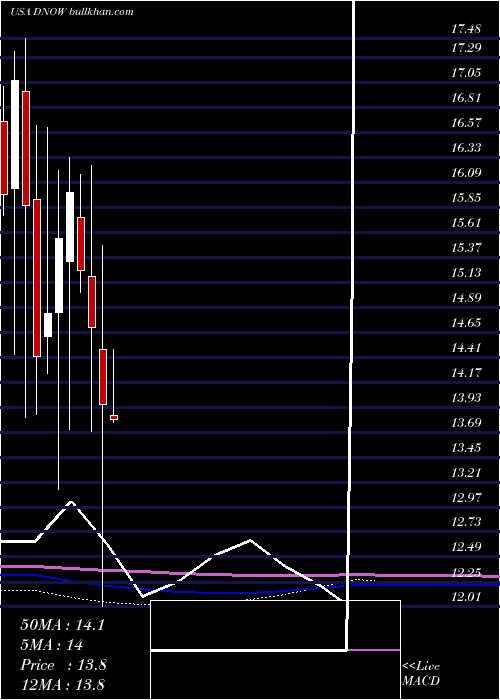Viewport: 500px width, 700px height.
Task: Click the '50MA : 14.1' readout
Action: 62,625
